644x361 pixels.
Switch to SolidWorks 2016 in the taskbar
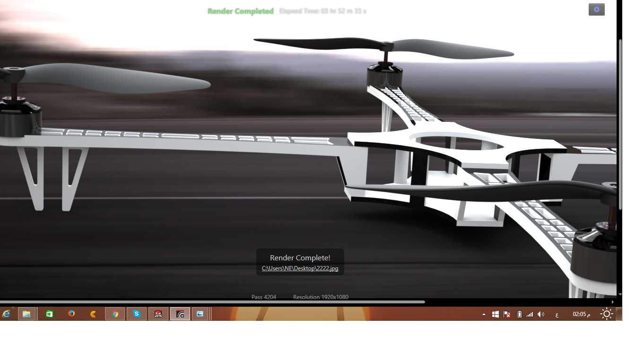coord(158,314)
